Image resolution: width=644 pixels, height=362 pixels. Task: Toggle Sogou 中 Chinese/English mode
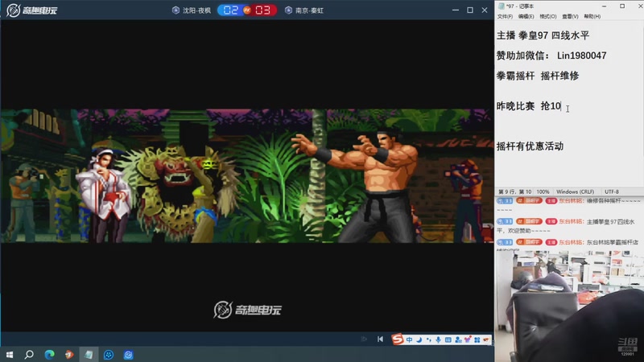(410, 339)
